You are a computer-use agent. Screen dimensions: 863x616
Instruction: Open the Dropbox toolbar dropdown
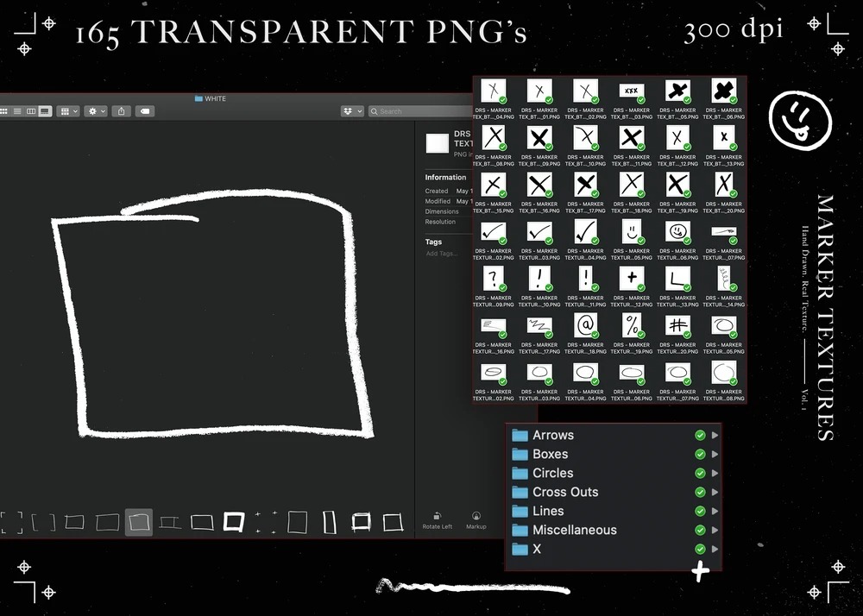click(x=351, y=111)
